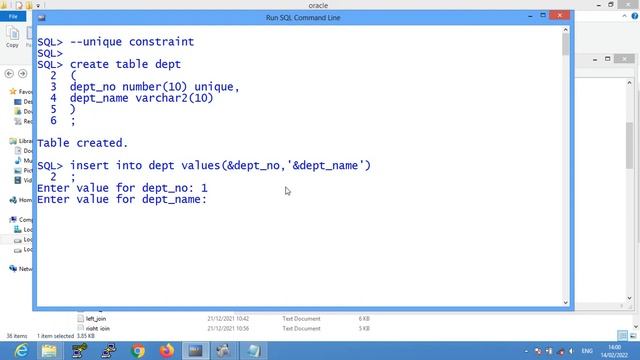This screenshot has width=640, height=360.
Task: Switch ENG input language in tray
Action: 587,351
